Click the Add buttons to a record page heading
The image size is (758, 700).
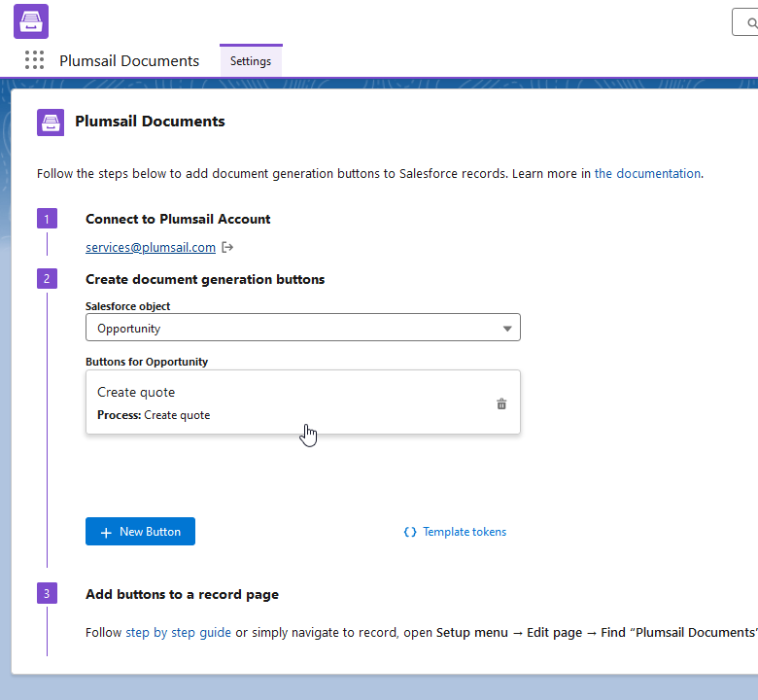tap(183, 594)
